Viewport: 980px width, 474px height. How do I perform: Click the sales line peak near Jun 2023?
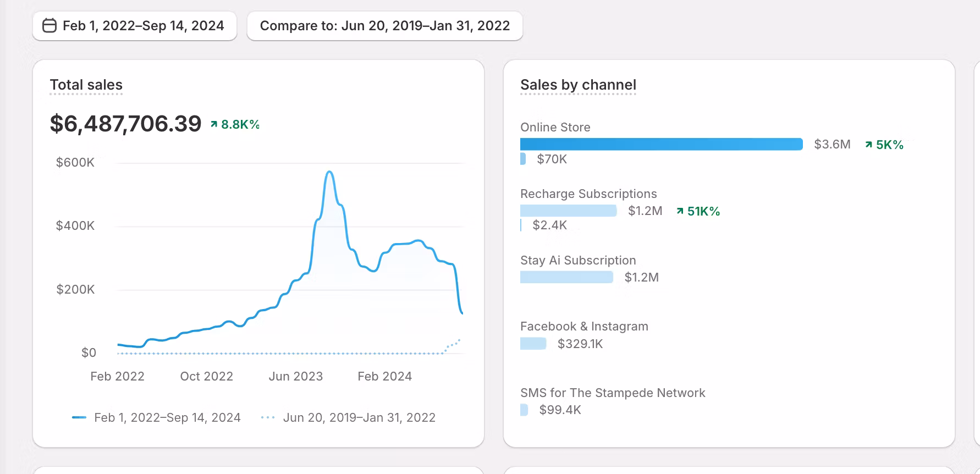pos(329,172)
